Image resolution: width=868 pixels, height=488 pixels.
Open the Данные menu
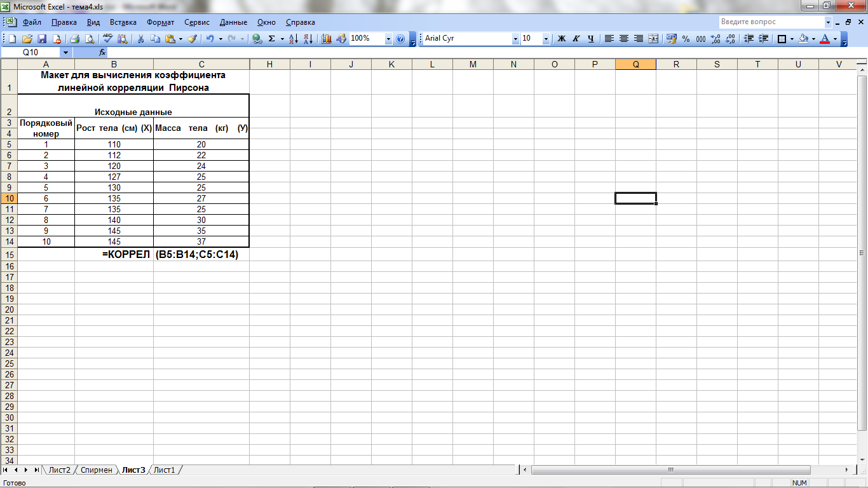[234, 22]
